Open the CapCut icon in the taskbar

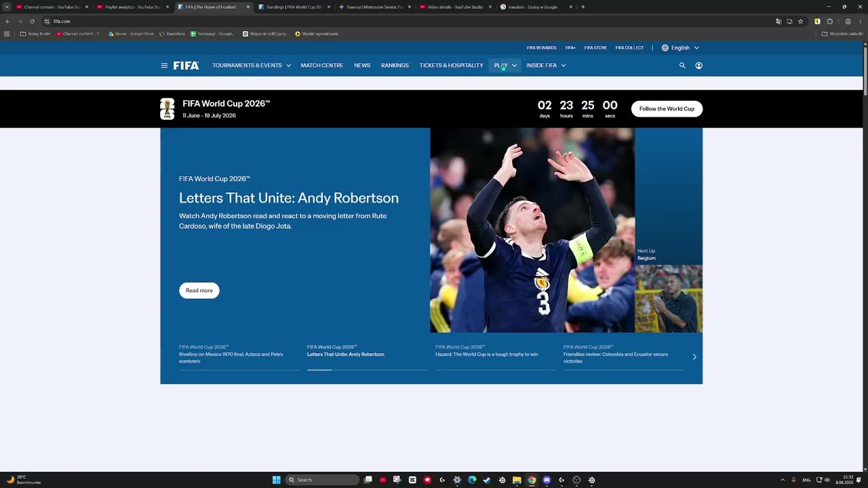[412, 480]
